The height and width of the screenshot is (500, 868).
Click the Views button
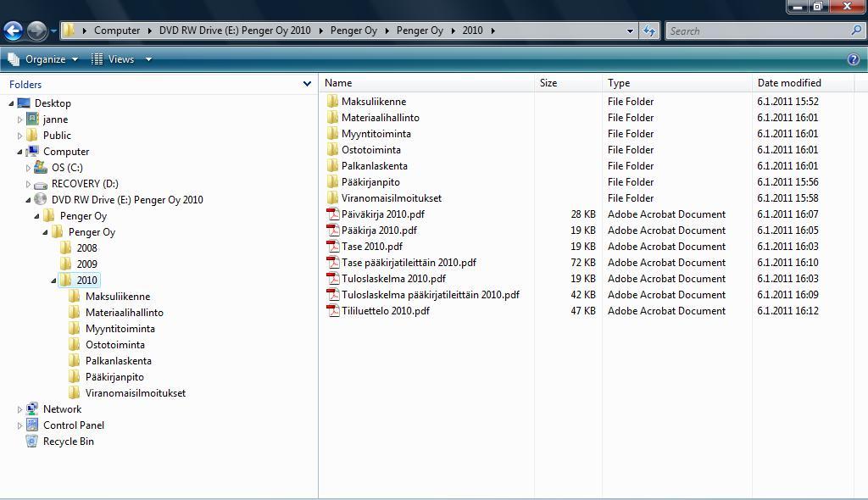[113, 59]
